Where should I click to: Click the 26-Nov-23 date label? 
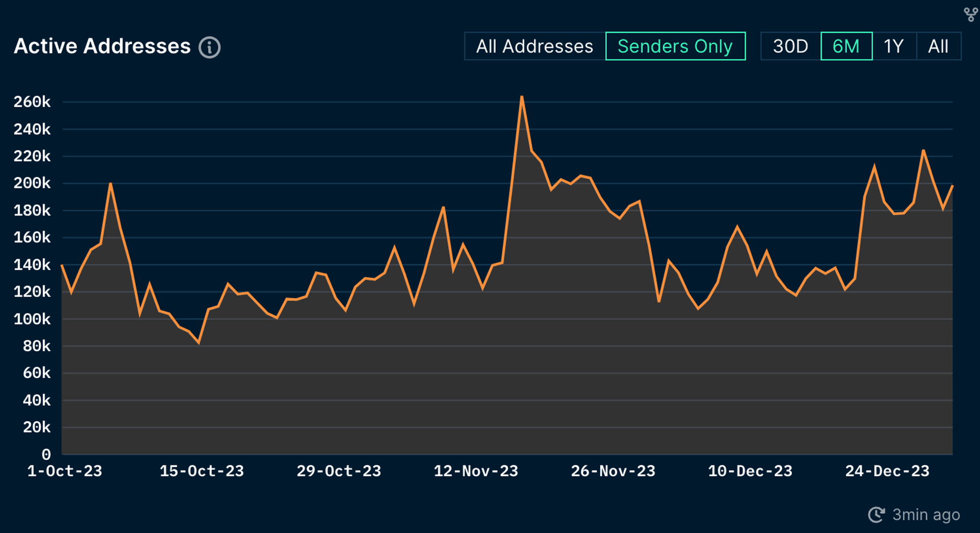613,471
